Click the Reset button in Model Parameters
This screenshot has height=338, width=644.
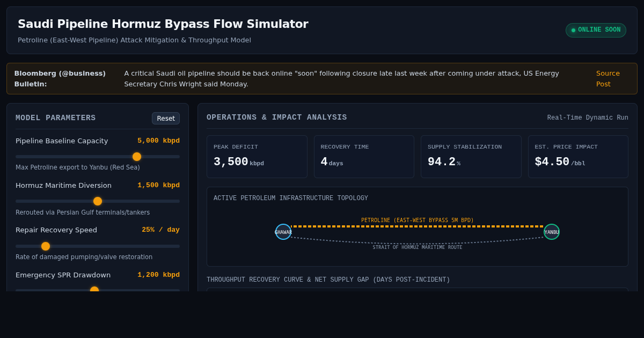coord(166,118)
